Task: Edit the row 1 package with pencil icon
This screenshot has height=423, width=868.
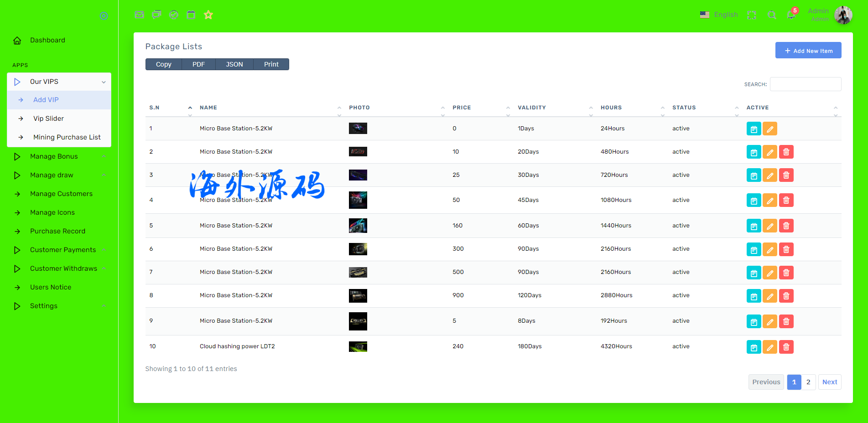Action: click(x=770, y=129)
